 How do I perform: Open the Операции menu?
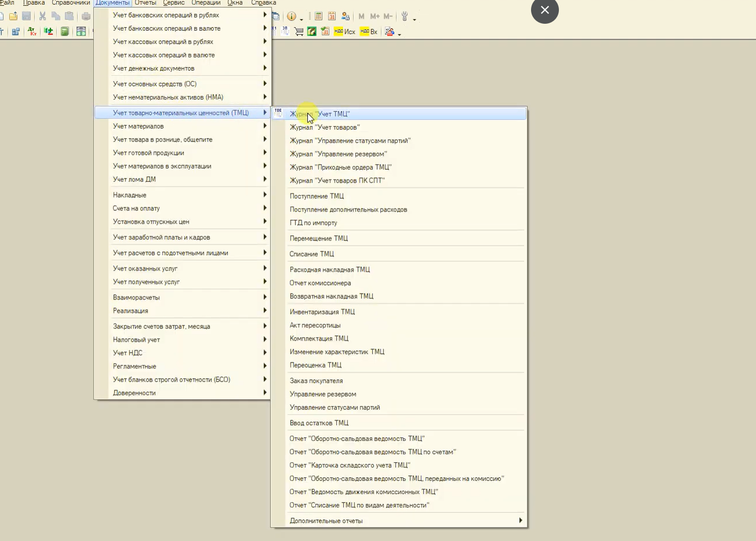(206, 3)
